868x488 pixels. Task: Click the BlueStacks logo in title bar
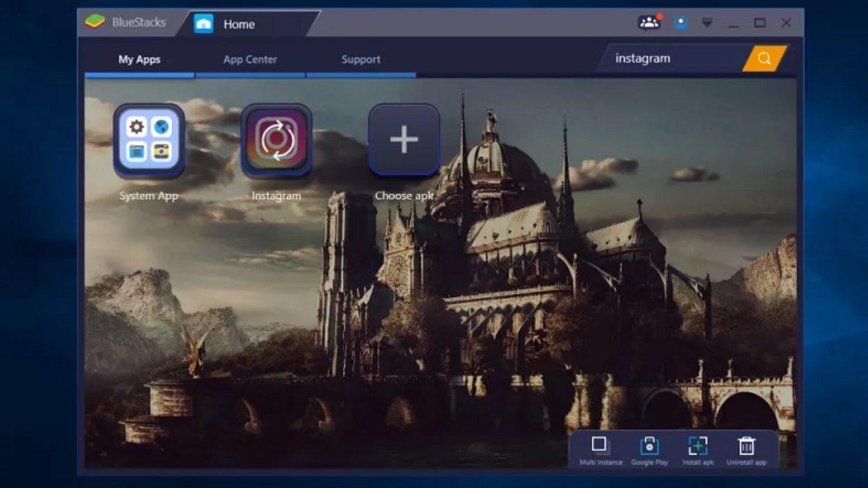point(95,22)
